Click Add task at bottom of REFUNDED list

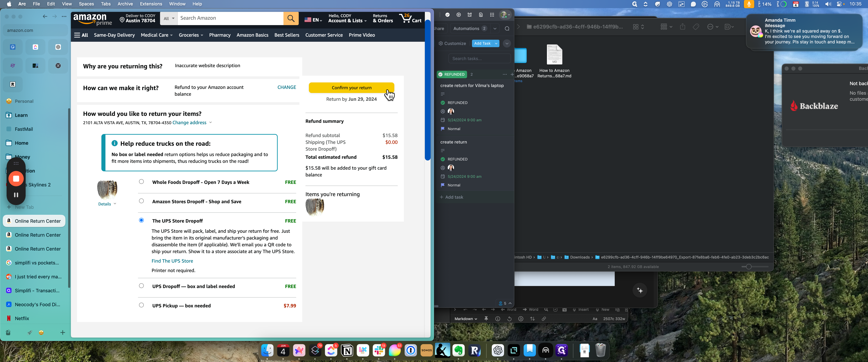[451, 197]
